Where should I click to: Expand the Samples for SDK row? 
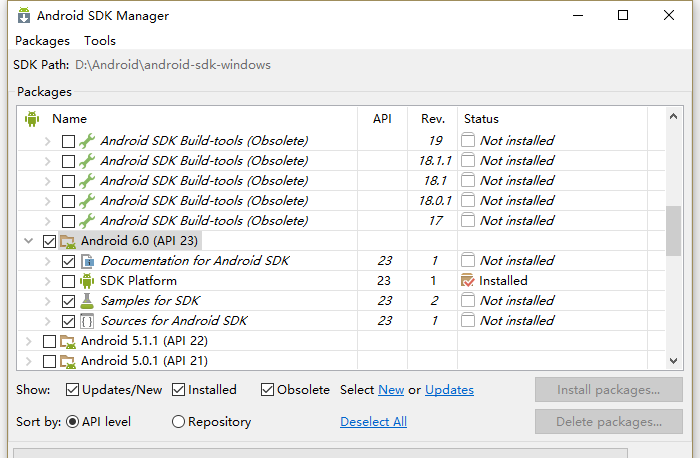point(47,301)
